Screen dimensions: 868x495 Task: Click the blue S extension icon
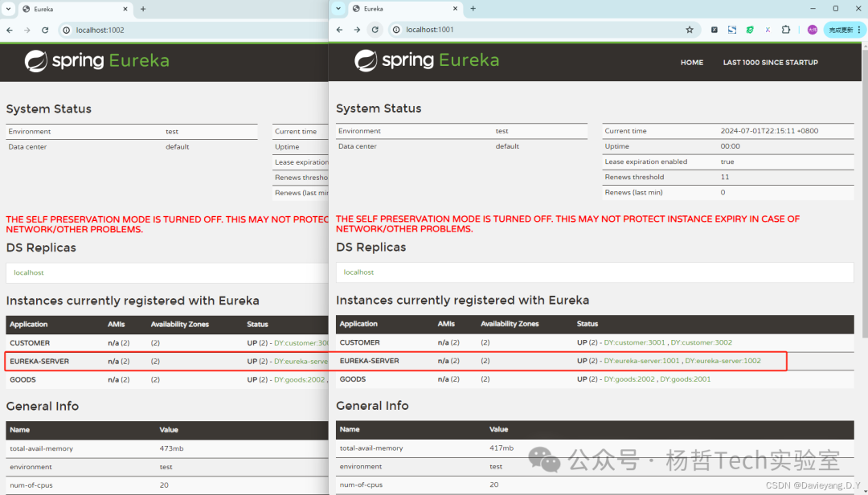[732, 29]
